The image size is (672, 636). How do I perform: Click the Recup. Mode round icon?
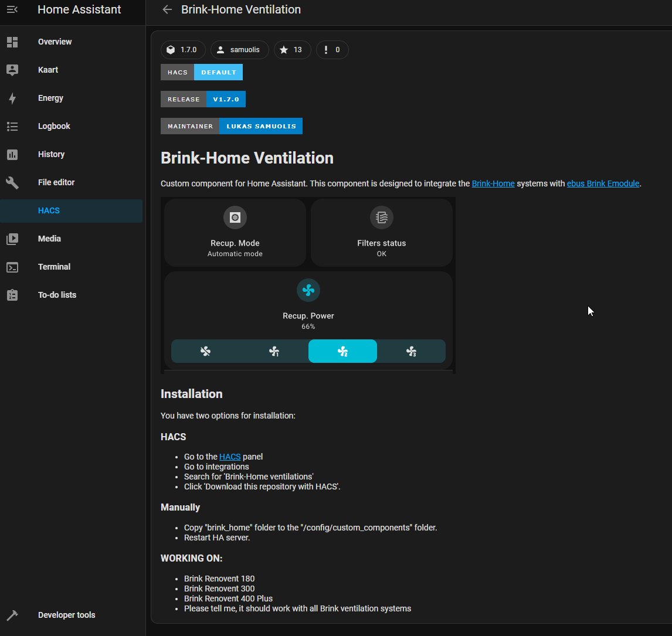point(235,217)
